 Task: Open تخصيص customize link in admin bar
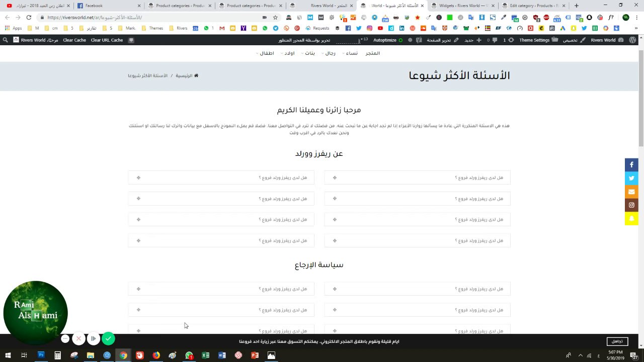point(574,40)
